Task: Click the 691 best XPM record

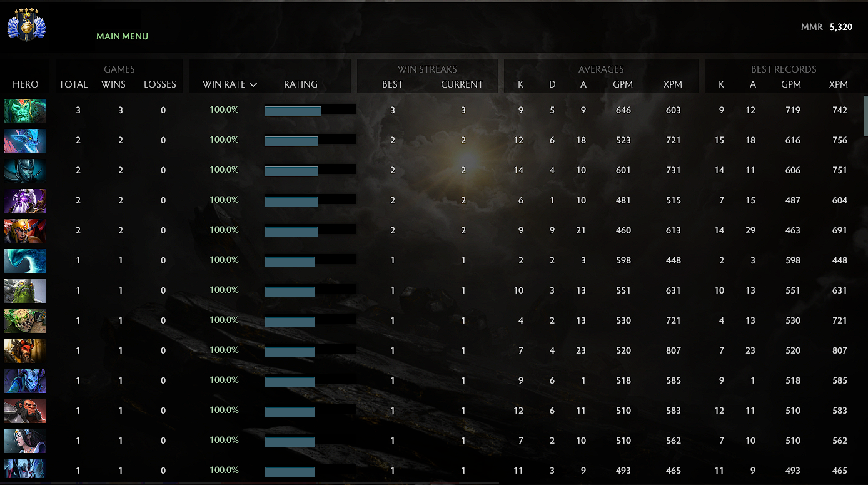Action: coord(840,230)
